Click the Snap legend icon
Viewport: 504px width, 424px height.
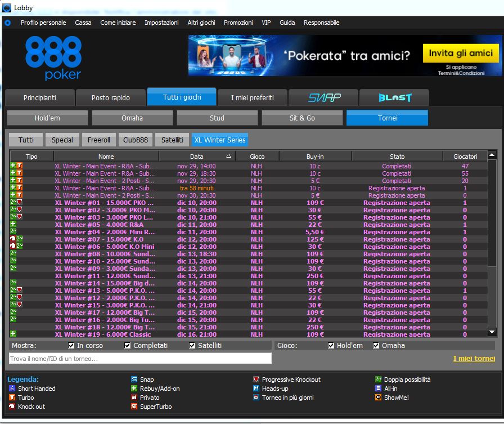[x=134, y=380]
